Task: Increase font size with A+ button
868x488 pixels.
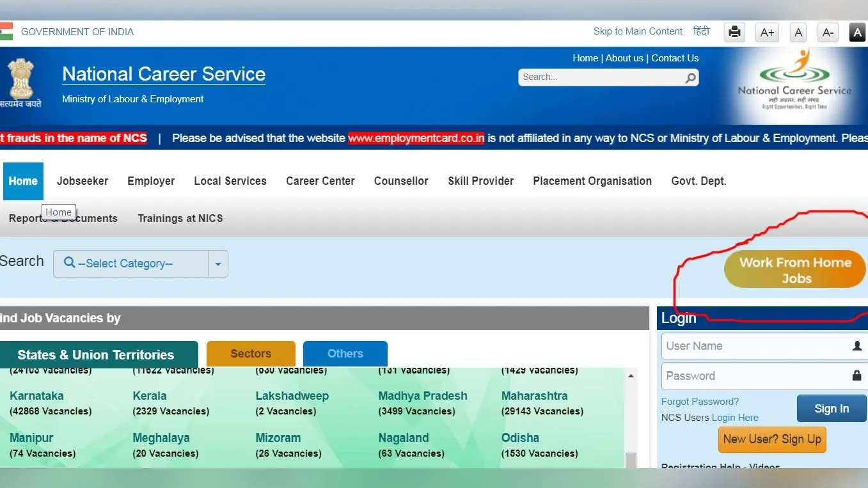Action: coord(767,32)
